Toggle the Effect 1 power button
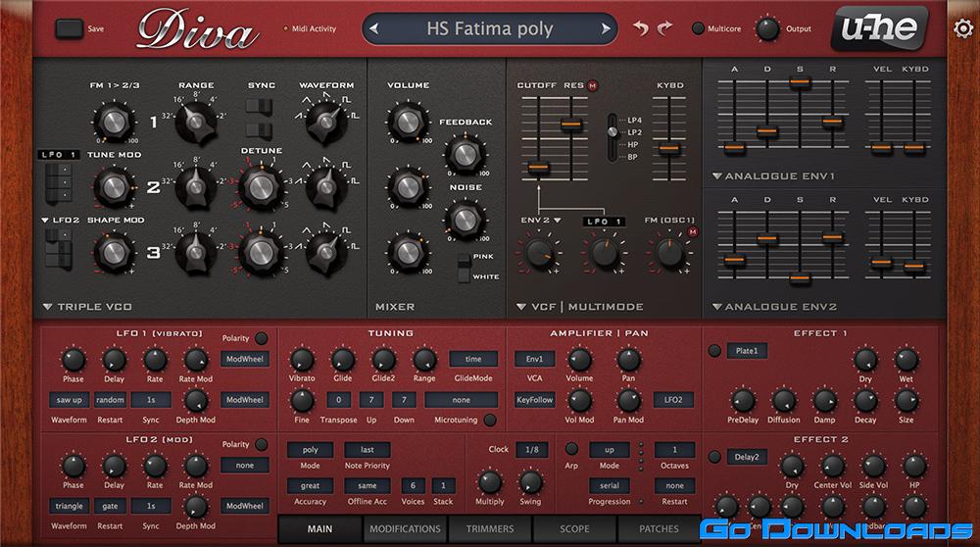Screen dimensions: 980x547 click(714, 351)
